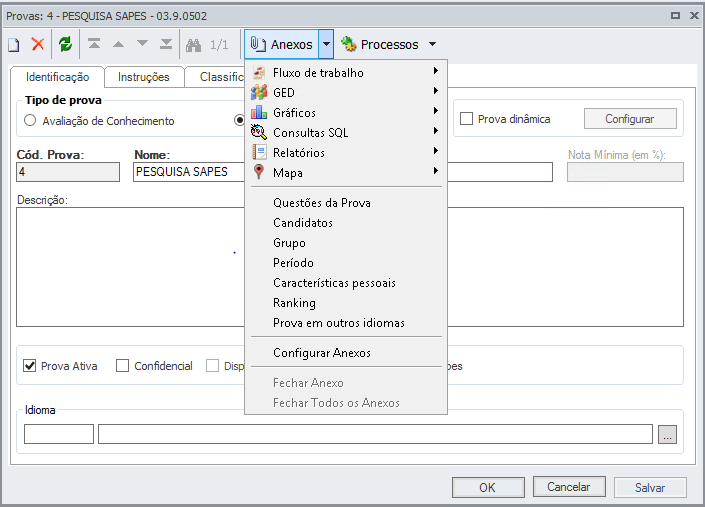Expand the Processos dropdown arrow
This screenshot has width=705, height=507.
point(432,44)
